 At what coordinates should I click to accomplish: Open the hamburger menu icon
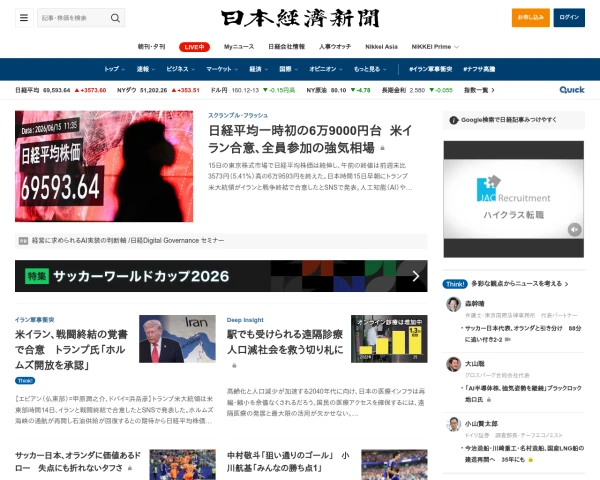[x=24, y=18]
